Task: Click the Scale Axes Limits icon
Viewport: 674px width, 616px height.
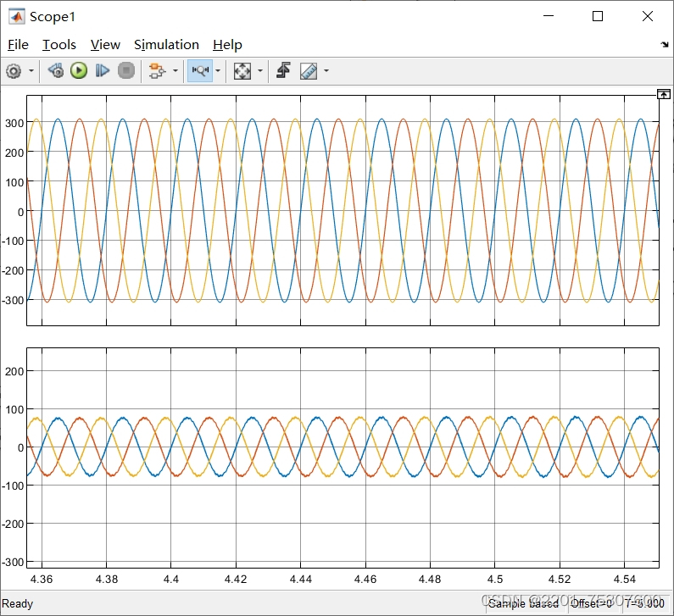Action: coord(242,71)
